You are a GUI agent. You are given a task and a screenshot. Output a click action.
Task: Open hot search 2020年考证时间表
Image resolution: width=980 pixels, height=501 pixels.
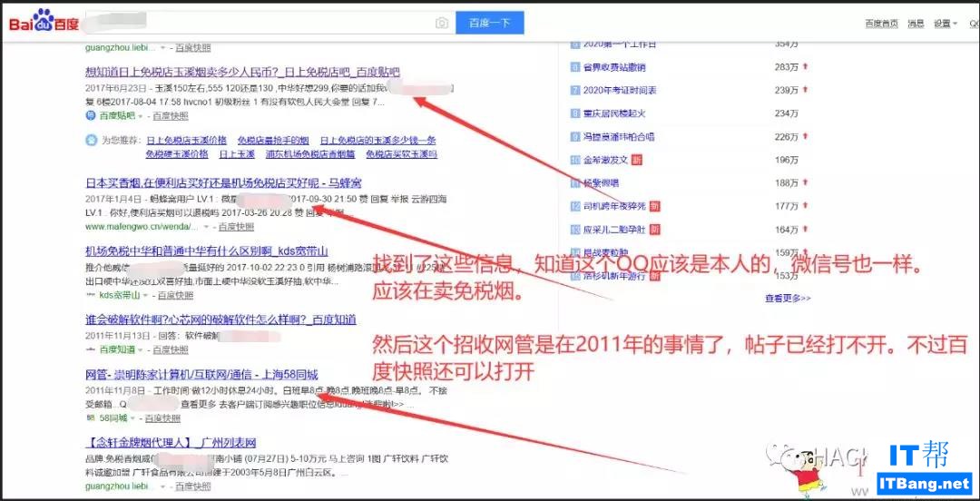620,90
